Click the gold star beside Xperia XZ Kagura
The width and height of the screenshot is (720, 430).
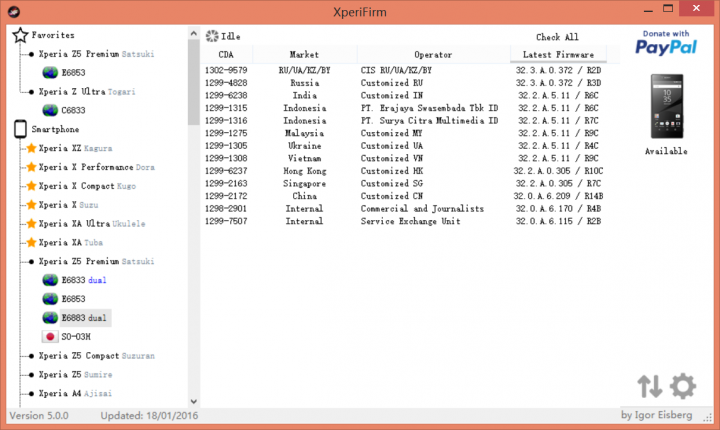pos(31,148)
